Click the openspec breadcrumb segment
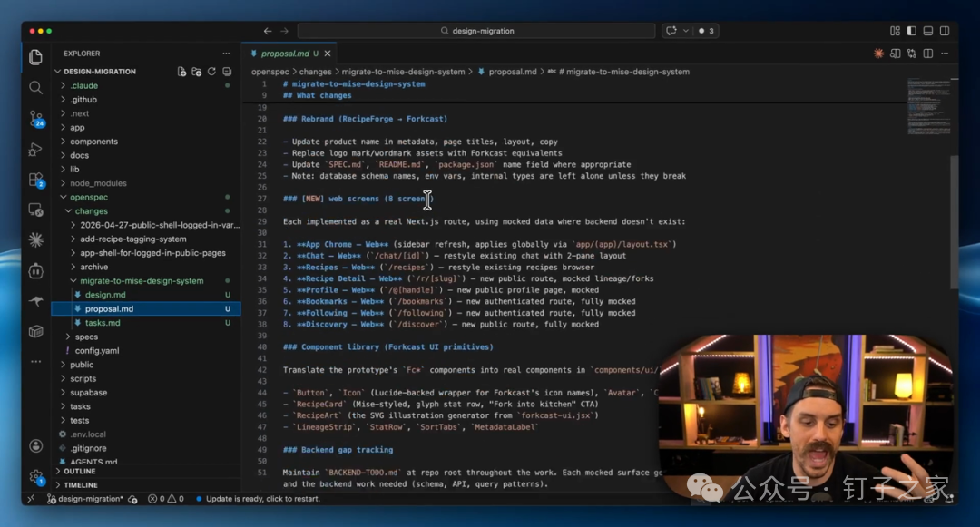980x527 pixels. (270, 72)
